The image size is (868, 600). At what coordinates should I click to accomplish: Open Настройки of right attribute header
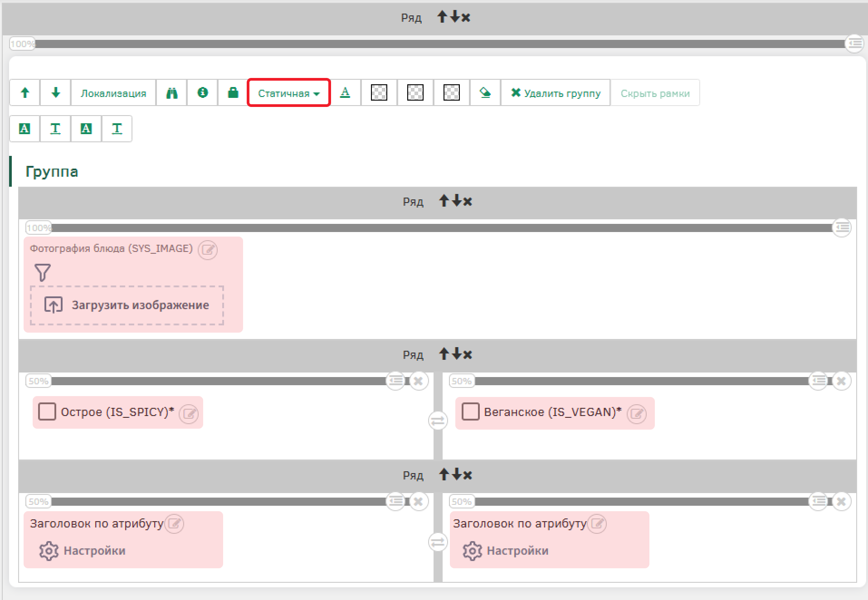coord(506,551)
